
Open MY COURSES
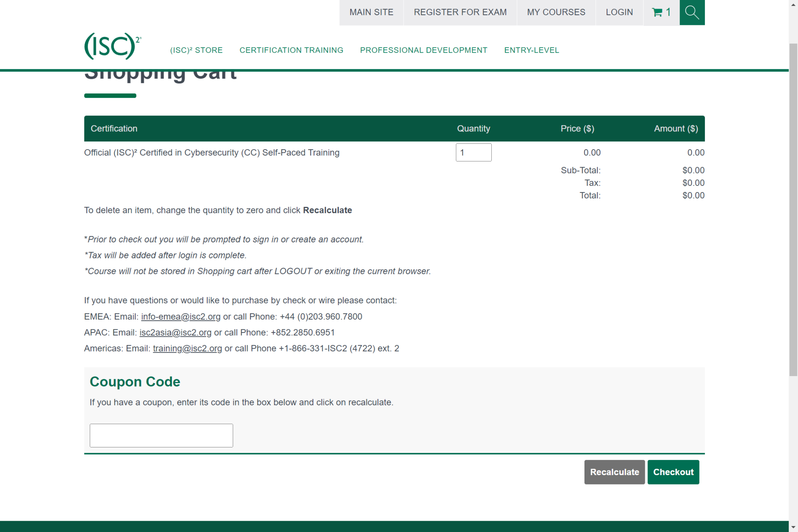point(556,12)
